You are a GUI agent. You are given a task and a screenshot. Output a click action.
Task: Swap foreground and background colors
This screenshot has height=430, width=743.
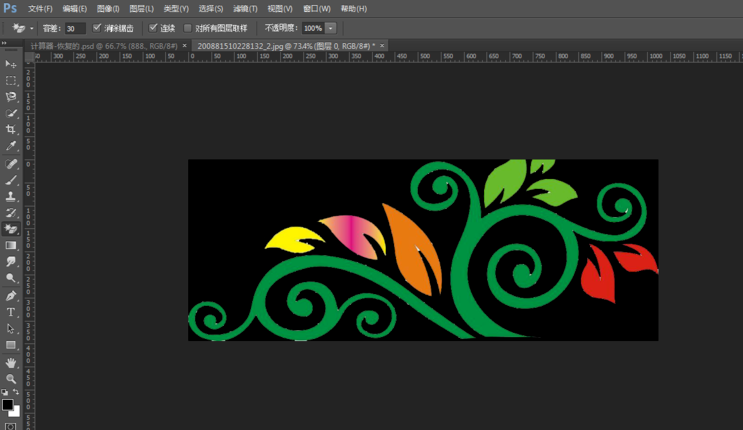tap(16, 392)
